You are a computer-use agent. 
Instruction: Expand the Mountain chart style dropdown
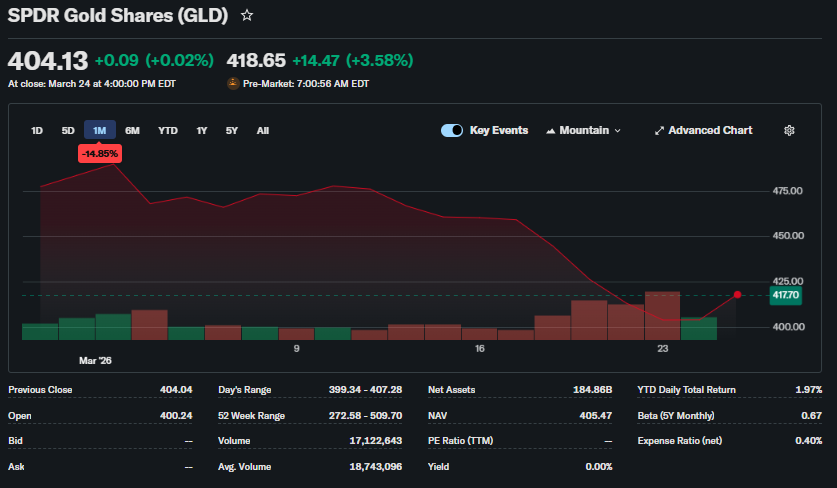pos(616,131)
